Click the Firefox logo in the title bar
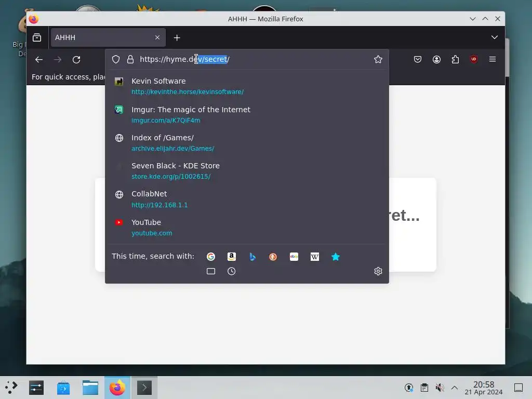 33,19
